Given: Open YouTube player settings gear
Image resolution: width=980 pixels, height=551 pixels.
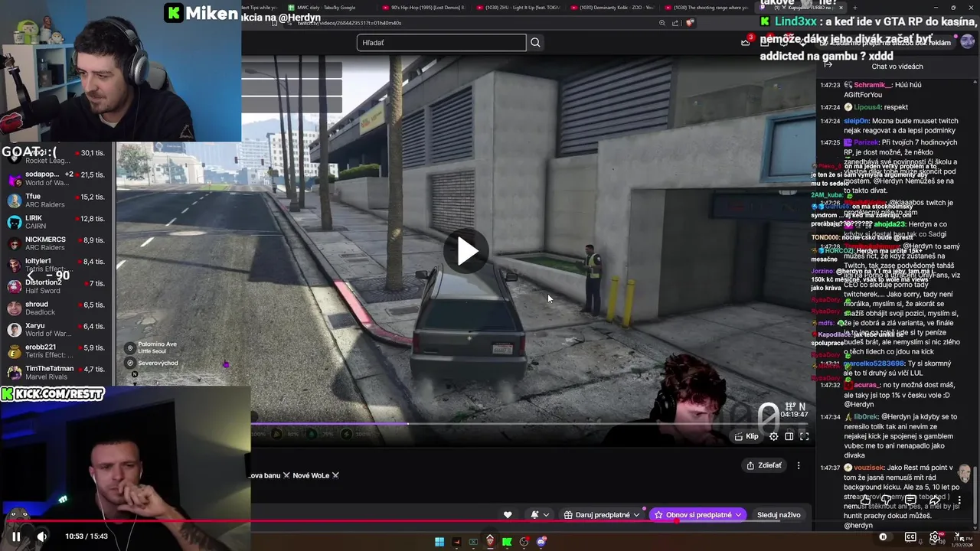Looking at the screenshot, I should [935, 536].
